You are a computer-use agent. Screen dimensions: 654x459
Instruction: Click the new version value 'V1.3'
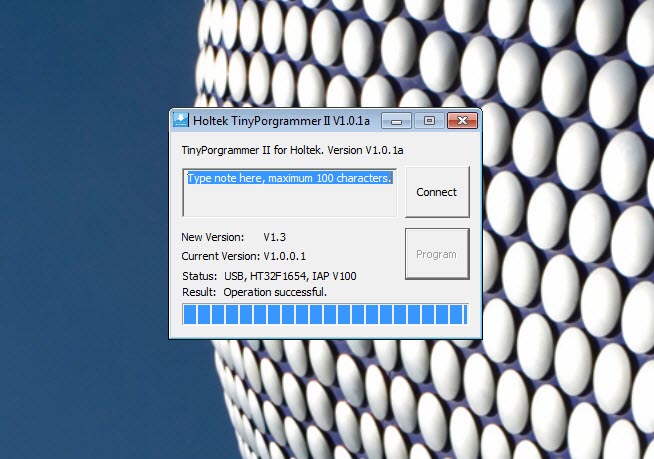point(274,237)
